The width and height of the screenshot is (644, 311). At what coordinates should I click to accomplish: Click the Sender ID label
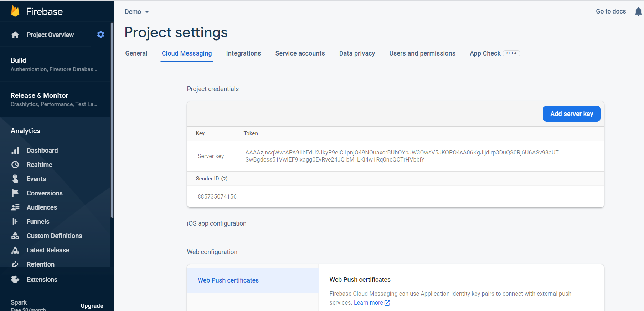[207, 179]
